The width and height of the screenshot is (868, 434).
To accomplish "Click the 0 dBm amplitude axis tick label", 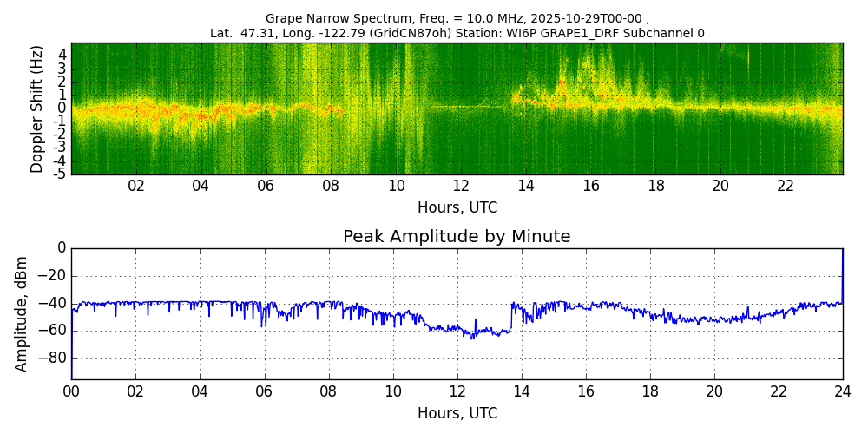I will (62, 248).
